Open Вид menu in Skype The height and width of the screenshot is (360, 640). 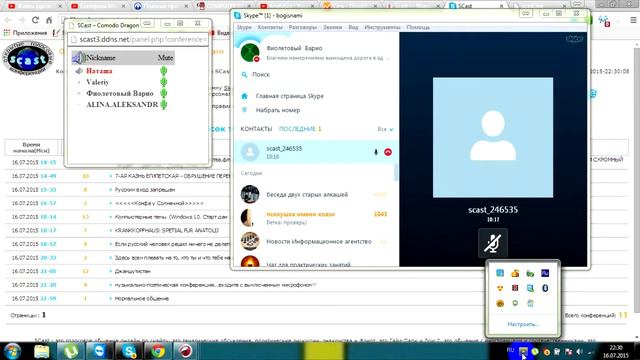(353, 27)
